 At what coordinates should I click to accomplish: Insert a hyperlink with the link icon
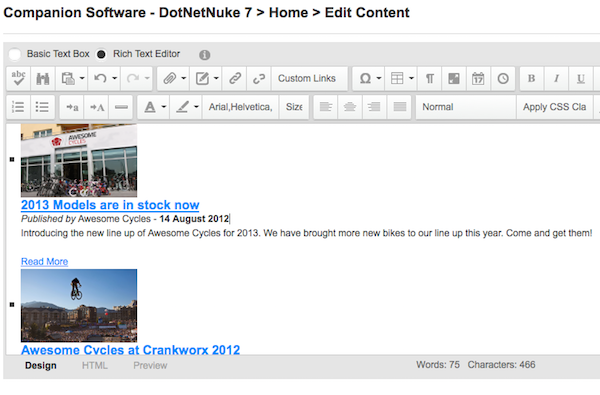[x=235, y=78]
